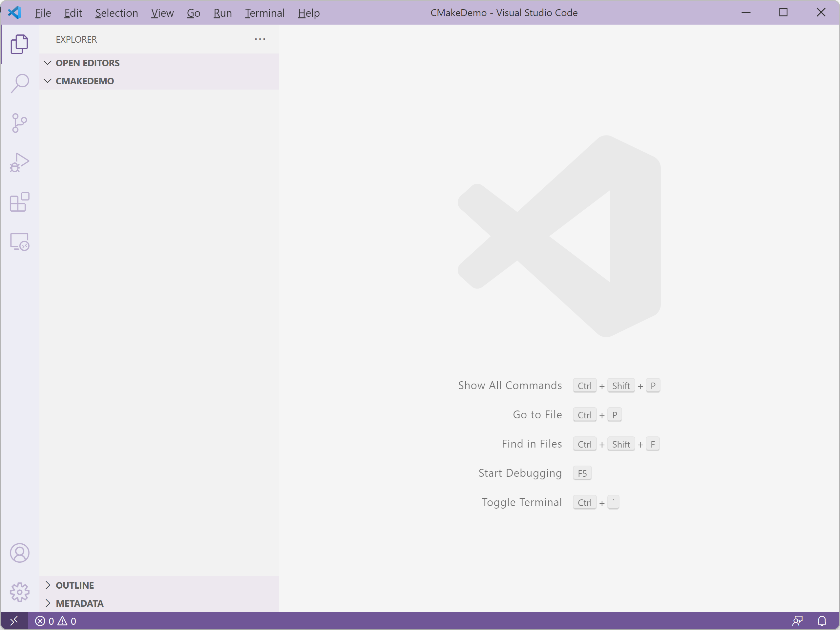Expand the Metadata section

159,603
